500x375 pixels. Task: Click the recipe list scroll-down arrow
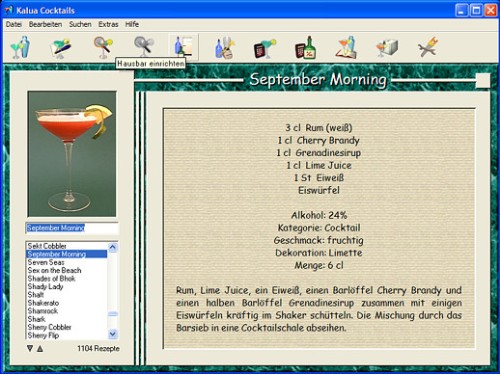[113, 334]
